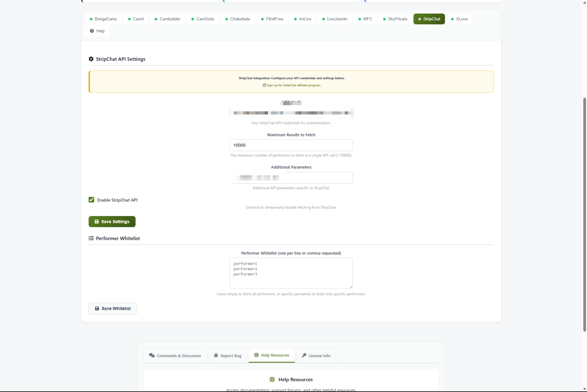The width and height of the screenshot is (587, 392).
Task: Click the bug icon on Report Bug
Action: click(216, 356)
